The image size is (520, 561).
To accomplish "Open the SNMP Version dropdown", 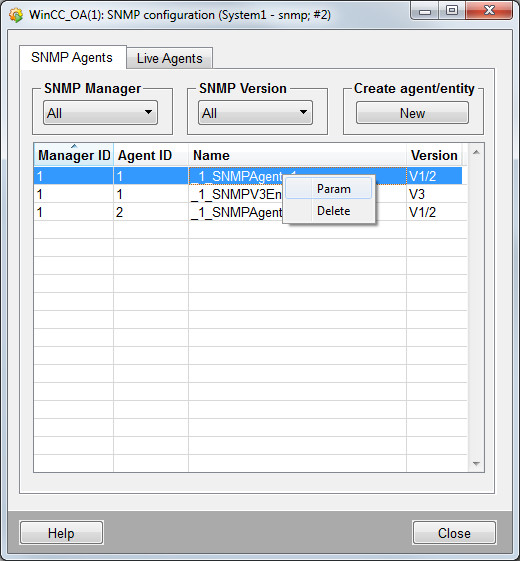I will coord(255,113).
